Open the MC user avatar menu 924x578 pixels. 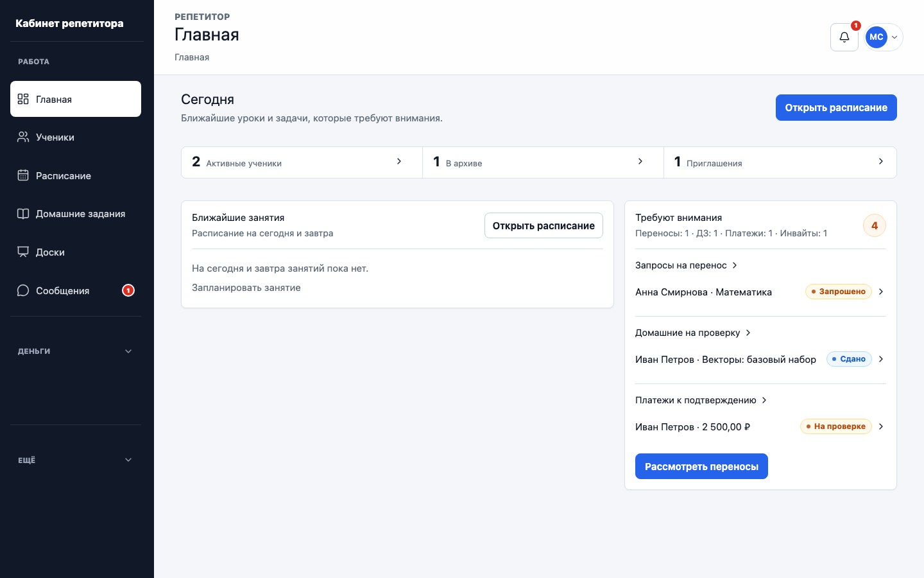point(884,37)
